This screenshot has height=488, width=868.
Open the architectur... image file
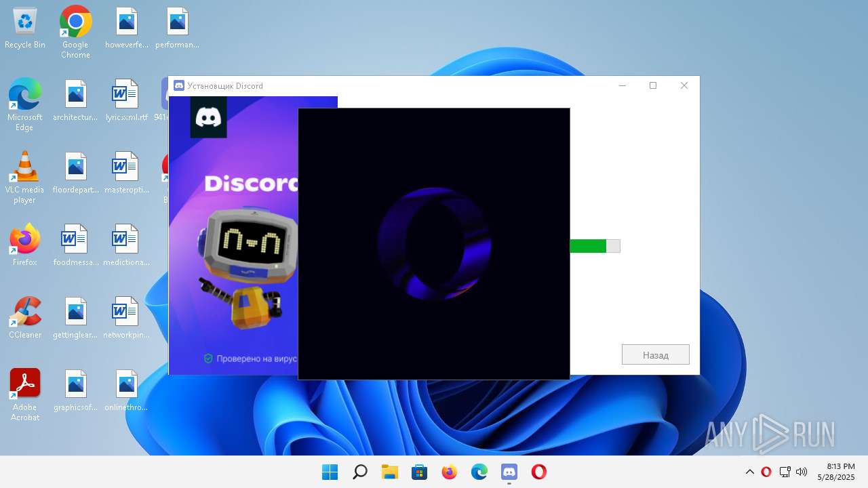[75, 101]
